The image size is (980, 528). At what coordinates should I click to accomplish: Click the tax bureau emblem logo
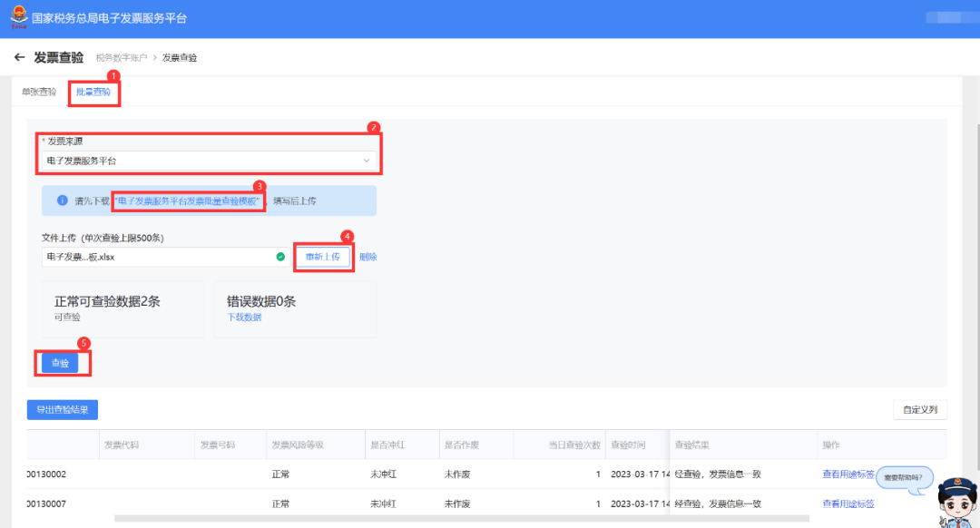point(19,17)
